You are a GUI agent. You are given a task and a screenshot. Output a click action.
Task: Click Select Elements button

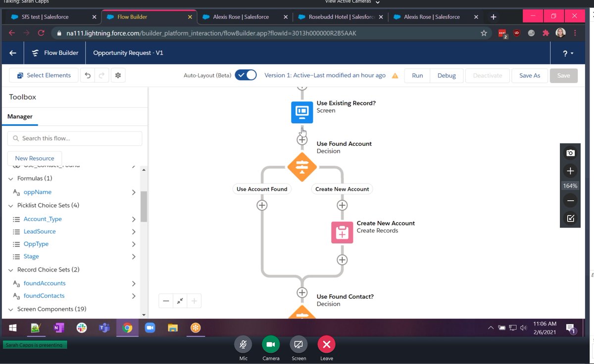[x=44, y=75]
